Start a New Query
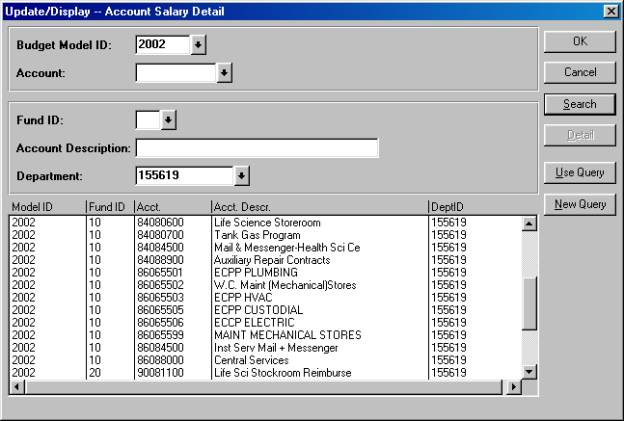Viewport: 624px width, 421px height. (x=579, y=204)
